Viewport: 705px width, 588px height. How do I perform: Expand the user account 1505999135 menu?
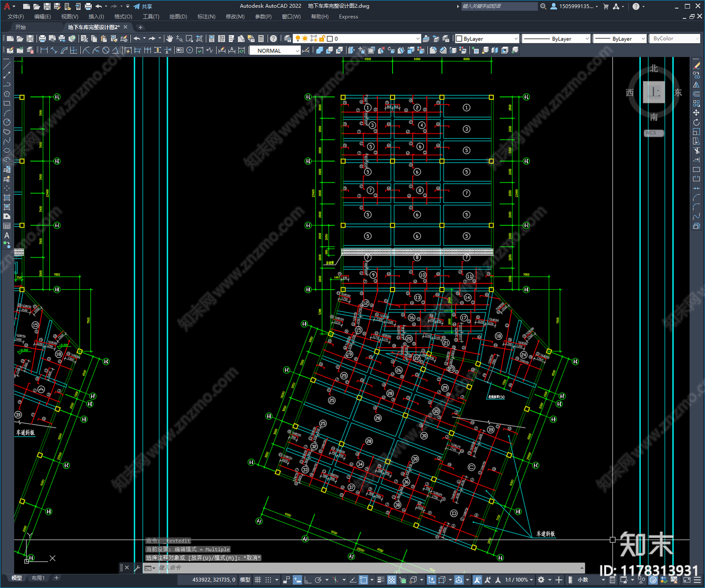pos(575,6)
